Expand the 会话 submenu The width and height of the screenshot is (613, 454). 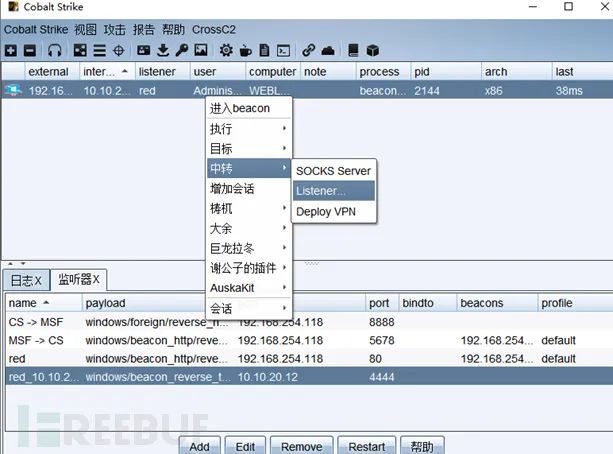point(249,309)
